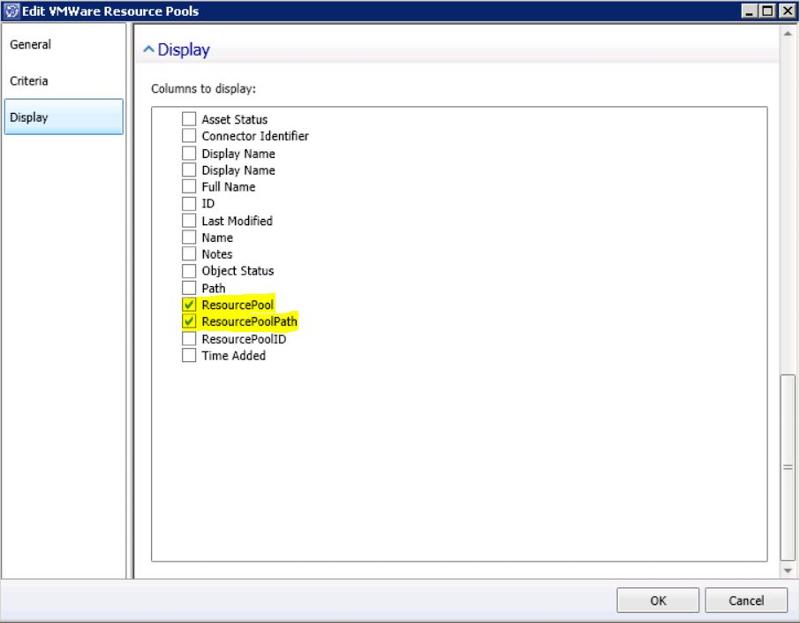Check the Notes column
The height and width of the screenshot is (623, 800).
coord(189,254)
